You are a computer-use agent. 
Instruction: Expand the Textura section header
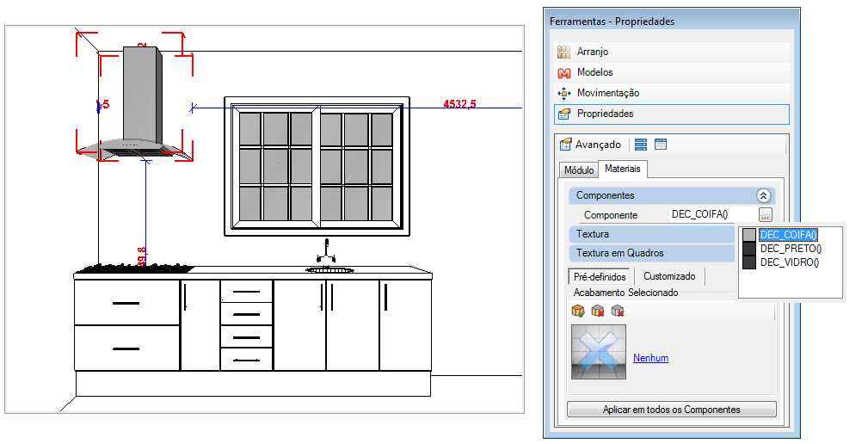(651, 234)
